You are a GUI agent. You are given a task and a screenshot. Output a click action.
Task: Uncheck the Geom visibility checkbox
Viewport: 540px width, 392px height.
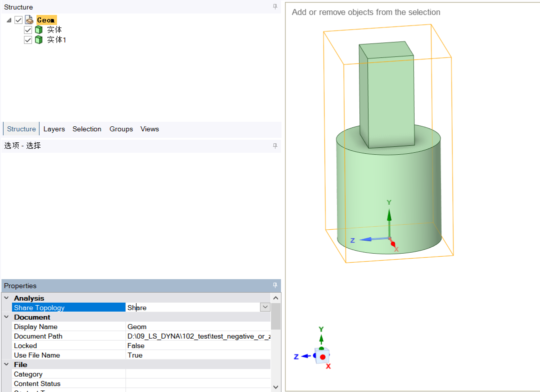18,20
